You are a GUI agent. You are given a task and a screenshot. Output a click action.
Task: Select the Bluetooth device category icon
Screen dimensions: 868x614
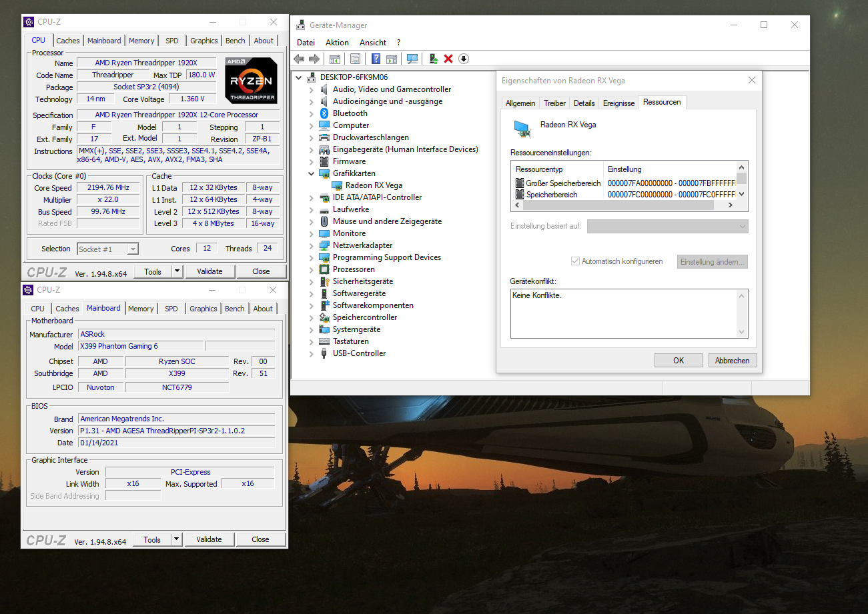click(x=324, y=113)
